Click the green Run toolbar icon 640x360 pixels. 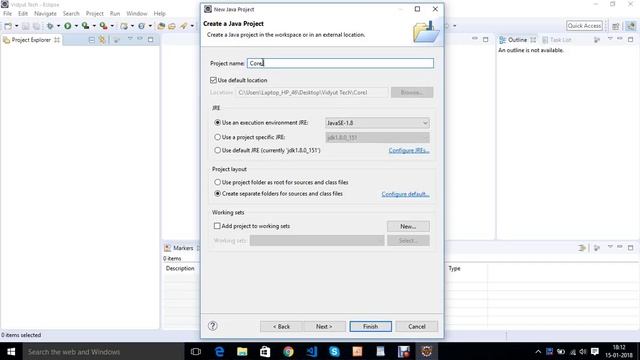coord(68,26)
